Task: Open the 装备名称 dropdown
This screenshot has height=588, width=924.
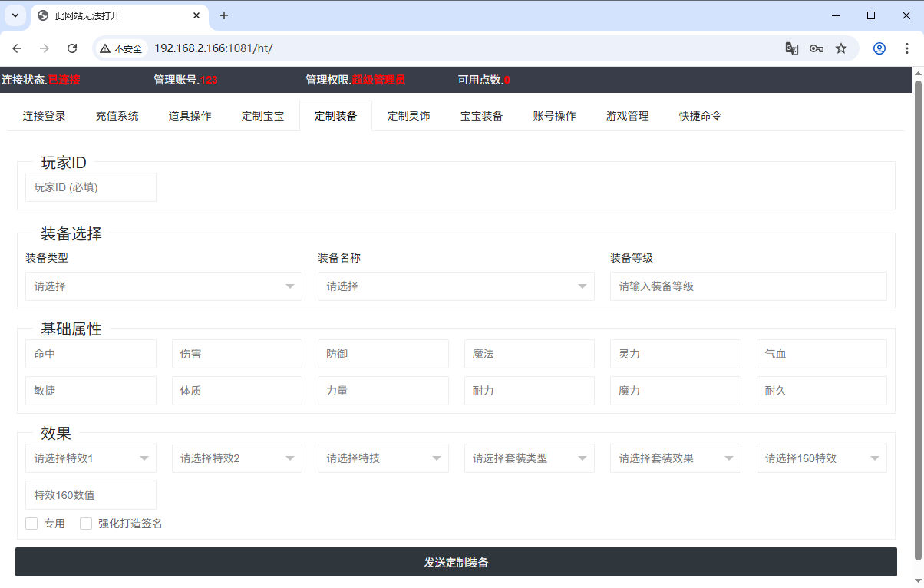Action: (456, 286)
